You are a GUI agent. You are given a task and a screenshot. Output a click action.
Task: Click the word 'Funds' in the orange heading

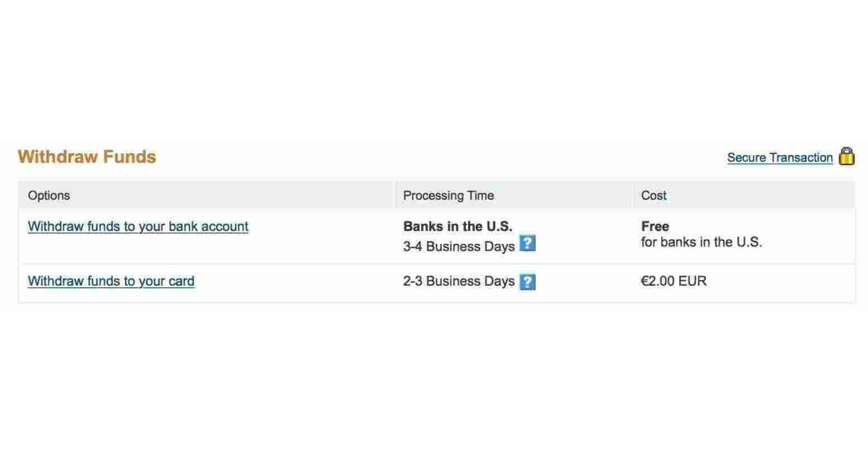(x=129, y=157)
